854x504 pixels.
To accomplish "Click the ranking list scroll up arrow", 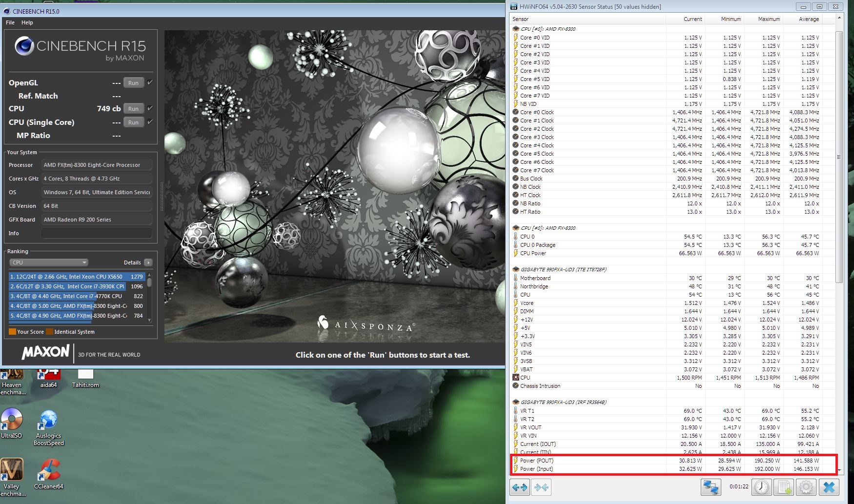I will 149,276.
